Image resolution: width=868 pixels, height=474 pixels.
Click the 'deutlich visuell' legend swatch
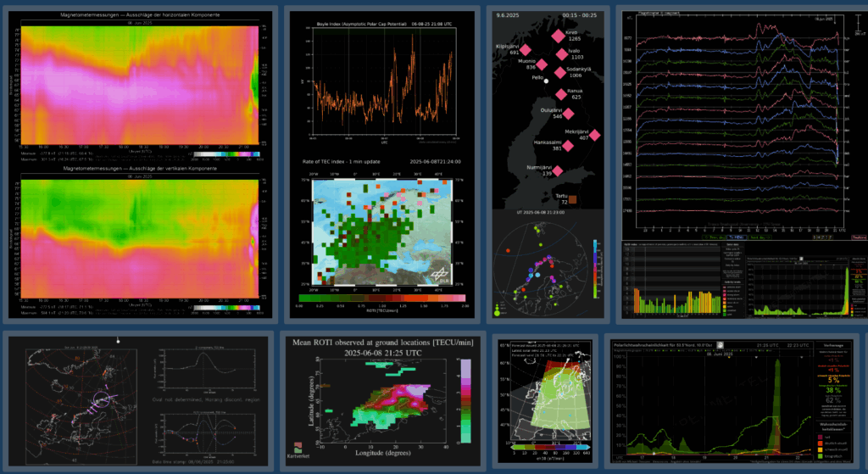pyautogui.click(x=820, y=443)
